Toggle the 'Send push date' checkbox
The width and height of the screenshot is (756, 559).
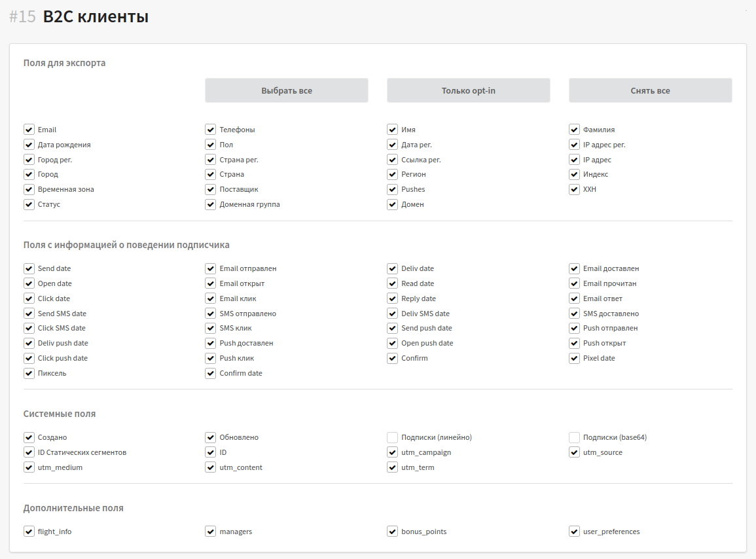[x=392, y=328]
